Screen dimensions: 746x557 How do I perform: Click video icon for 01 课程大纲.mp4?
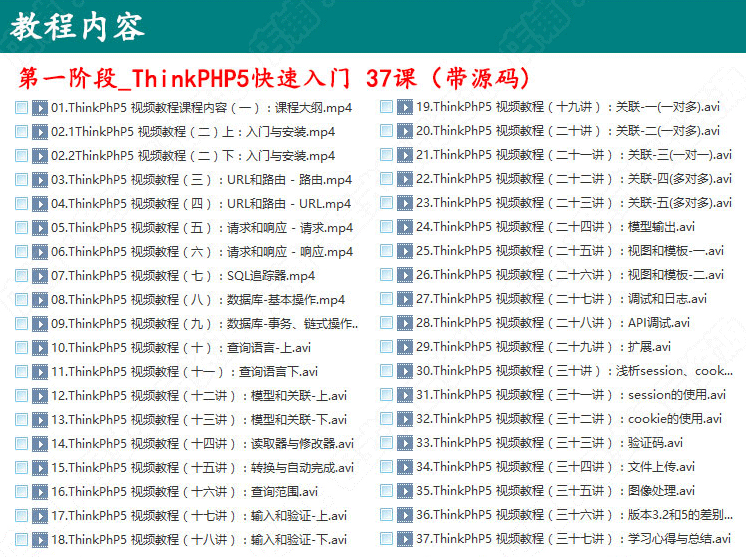(40, 108)
